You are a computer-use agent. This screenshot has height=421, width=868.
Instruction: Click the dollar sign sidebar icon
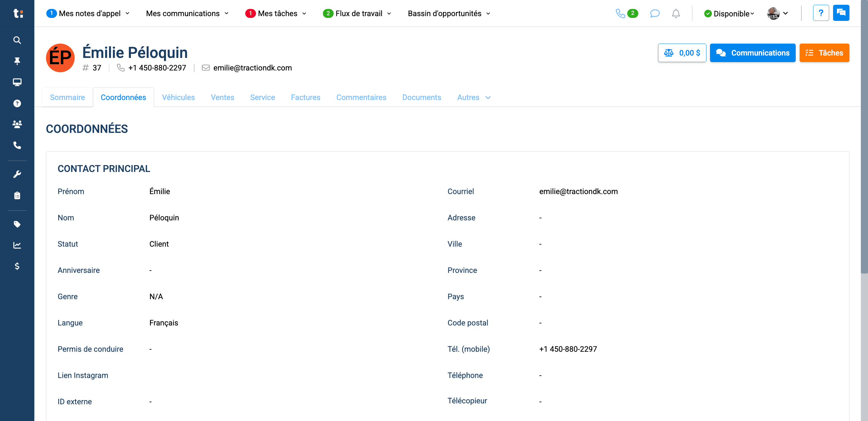click(x=17, y=266)
